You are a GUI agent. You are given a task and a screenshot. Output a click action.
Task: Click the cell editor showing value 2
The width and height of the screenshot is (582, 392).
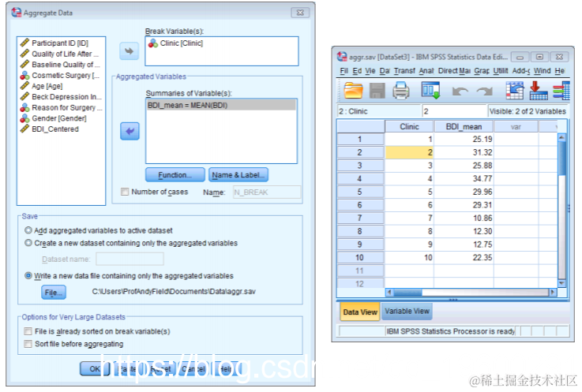click(454, 111)
